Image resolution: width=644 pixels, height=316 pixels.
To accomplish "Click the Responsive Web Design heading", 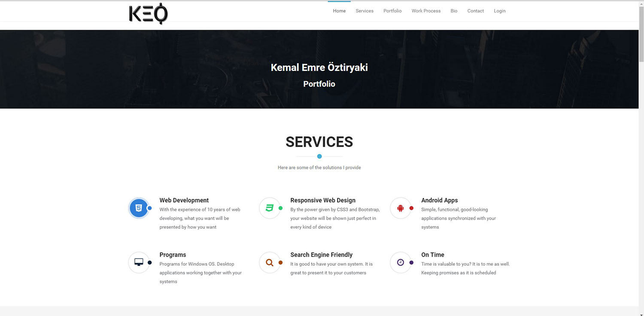I will tap(323, 200).
